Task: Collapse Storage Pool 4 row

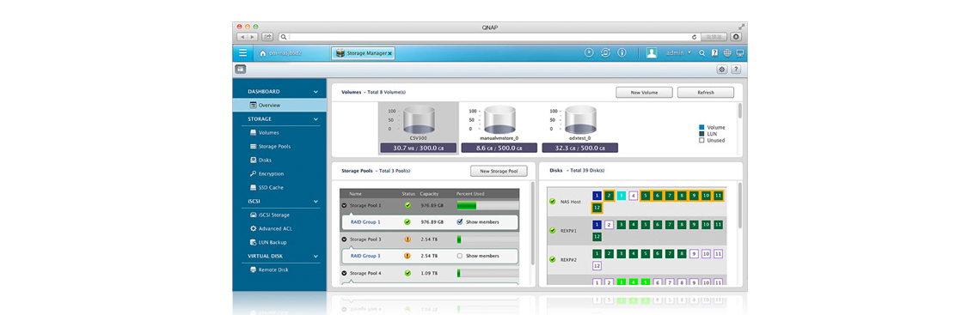Action: [x=345, y=273]
